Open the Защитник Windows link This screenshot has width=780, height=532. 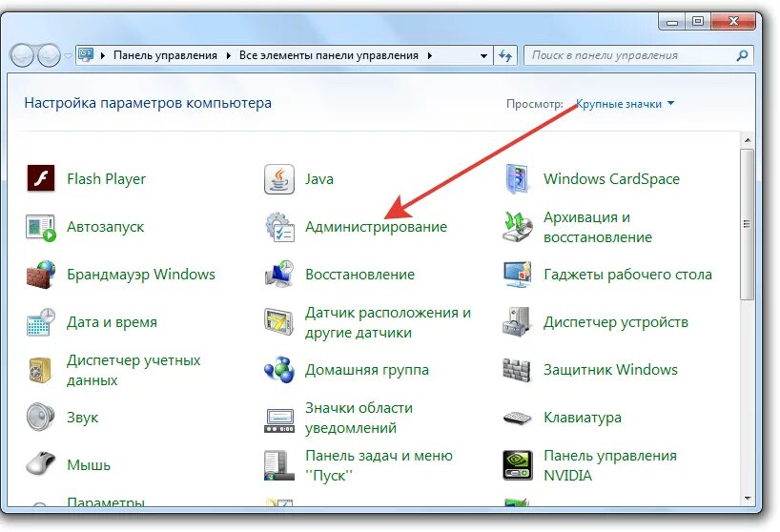610,370
